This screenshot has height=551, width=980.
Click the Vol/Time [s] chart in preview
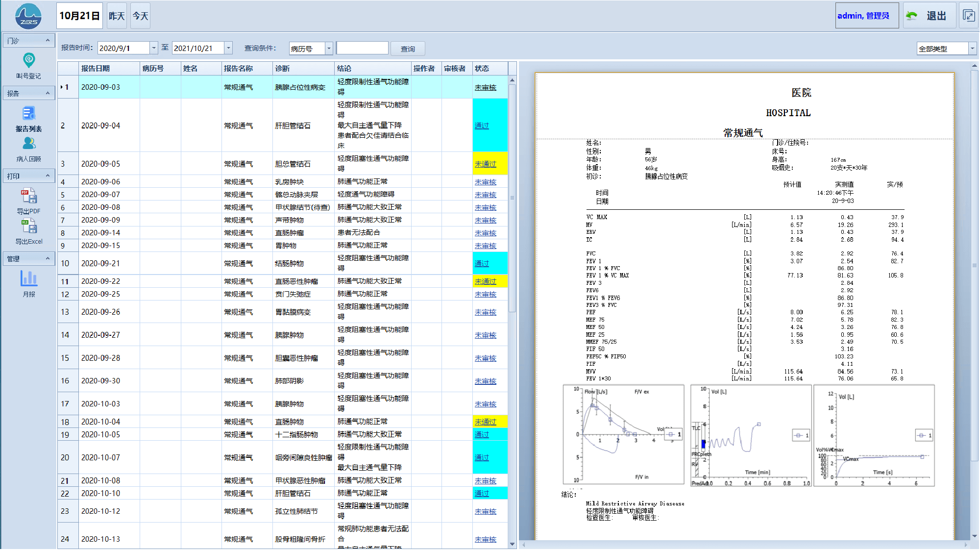coord(874,435)
